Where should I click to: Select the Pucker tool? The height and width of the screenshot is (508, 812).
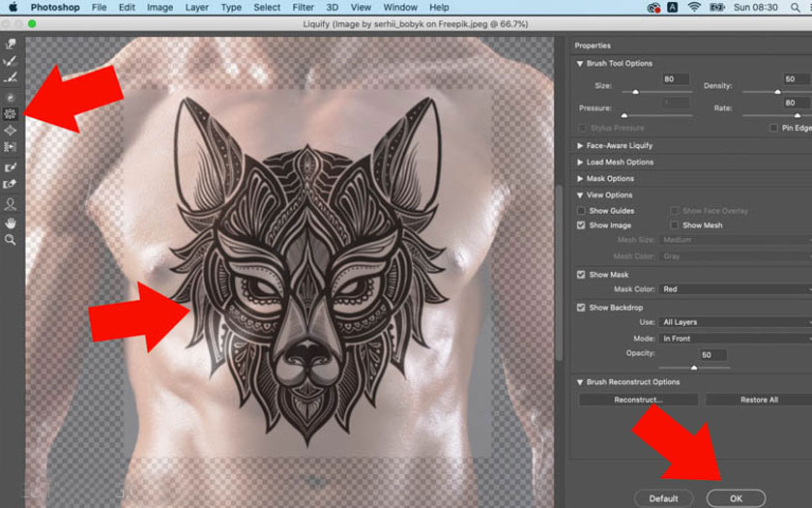(x=11, y=114)
